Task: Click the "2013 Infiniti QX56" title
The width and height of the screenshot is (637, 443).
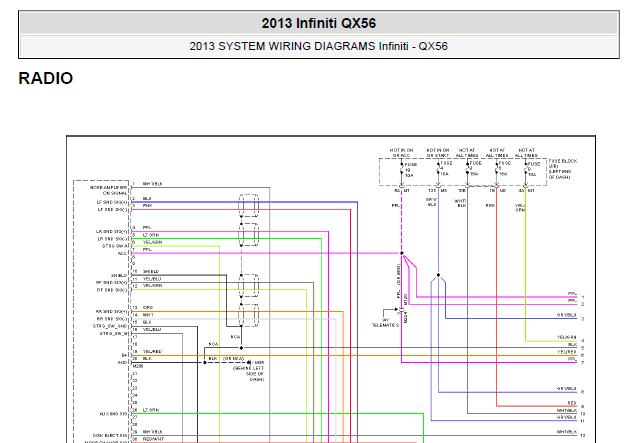Action: point(318,23)
